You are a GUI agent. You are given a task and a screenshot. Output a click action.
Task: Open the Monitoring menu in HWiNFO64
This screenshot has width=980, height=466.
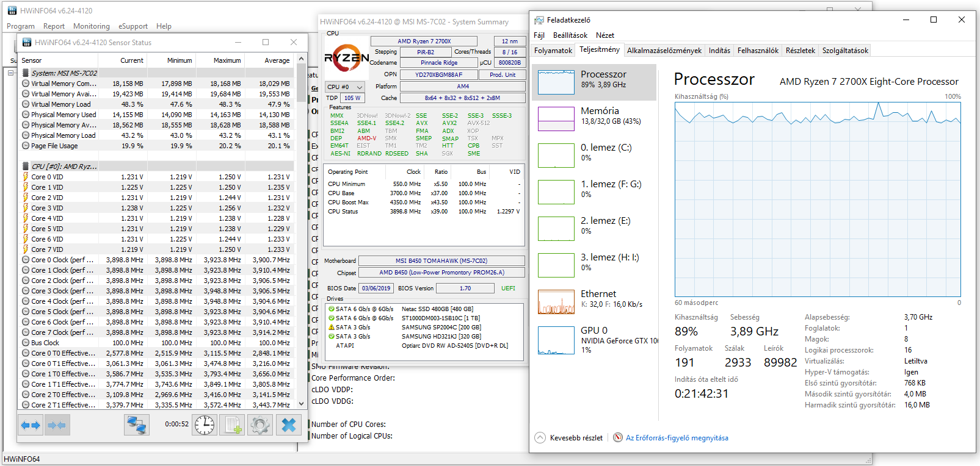92,26
